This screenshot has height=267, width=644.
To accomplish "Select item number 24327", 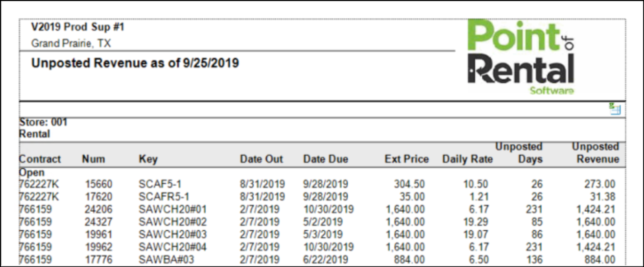I will [98, 222].
